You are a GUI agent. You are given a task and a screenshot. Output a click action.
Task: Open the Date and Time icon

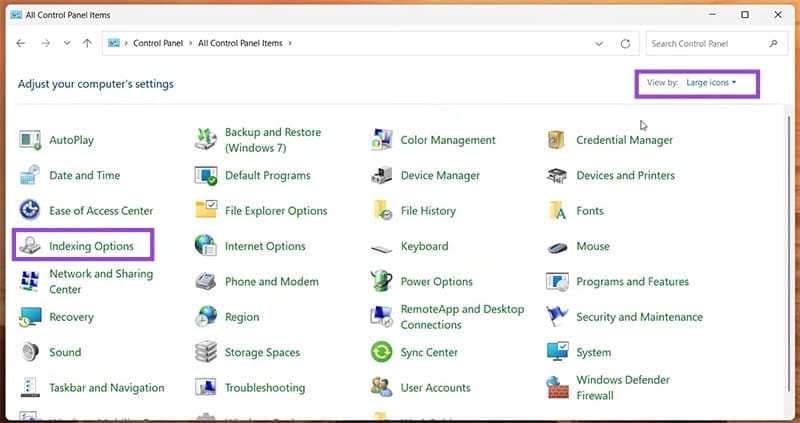coord(30,175)
